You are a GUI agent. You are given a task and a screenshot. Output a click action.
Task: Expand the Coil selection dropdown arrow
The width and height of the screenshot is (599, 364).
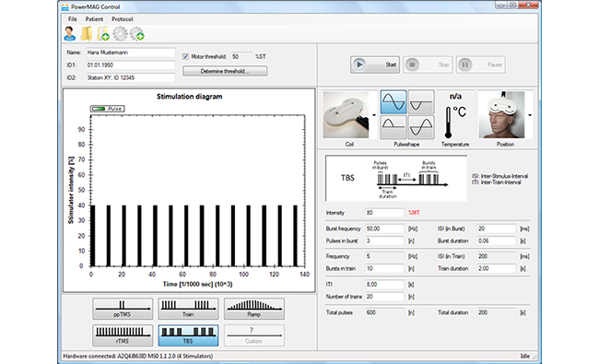pyautogui.click(x=374, y=115)
